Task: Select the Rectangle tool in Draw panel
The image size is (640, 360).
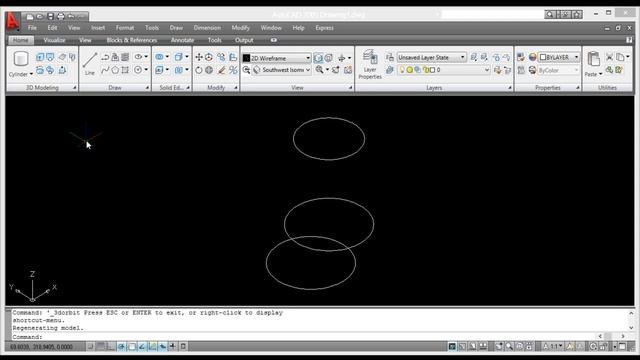Action: [x=125, y=70]
